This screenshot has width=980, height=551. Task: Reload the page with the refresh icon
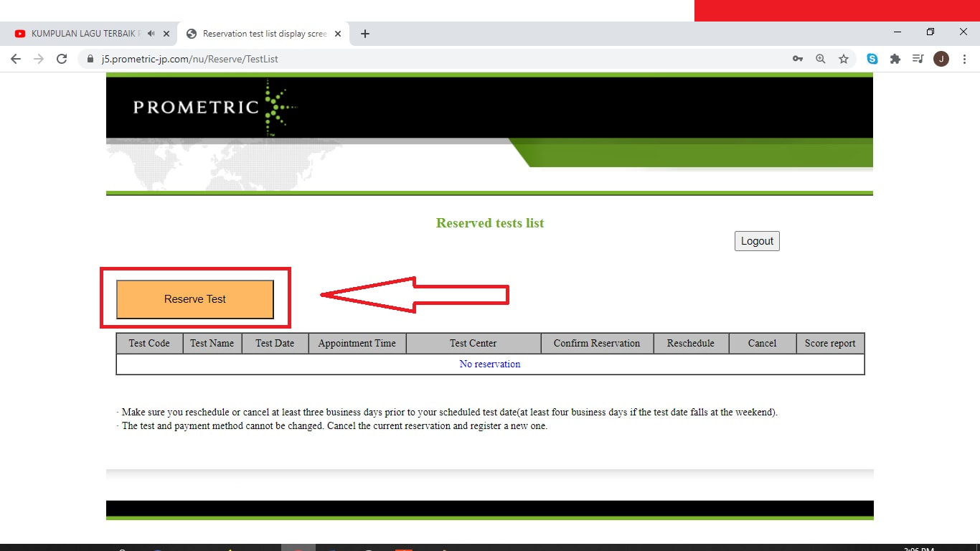[62, 59]
